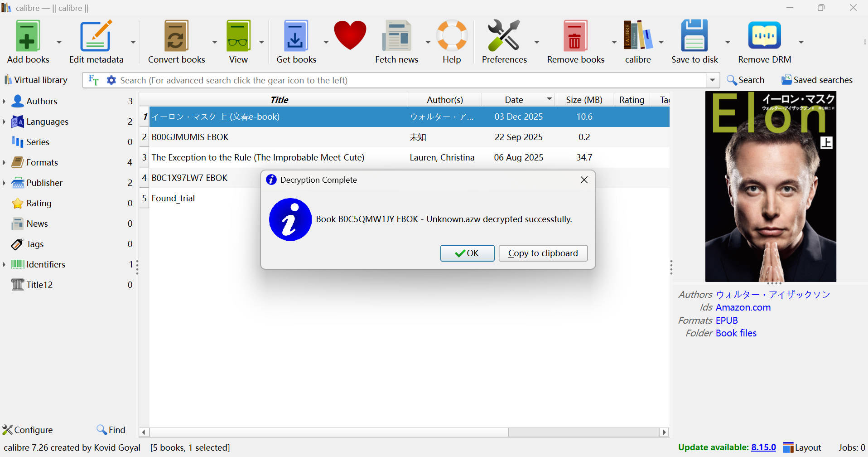Open Preferences from the toolbar
This screenshot has width=868, height=457.
click(504, 35)
